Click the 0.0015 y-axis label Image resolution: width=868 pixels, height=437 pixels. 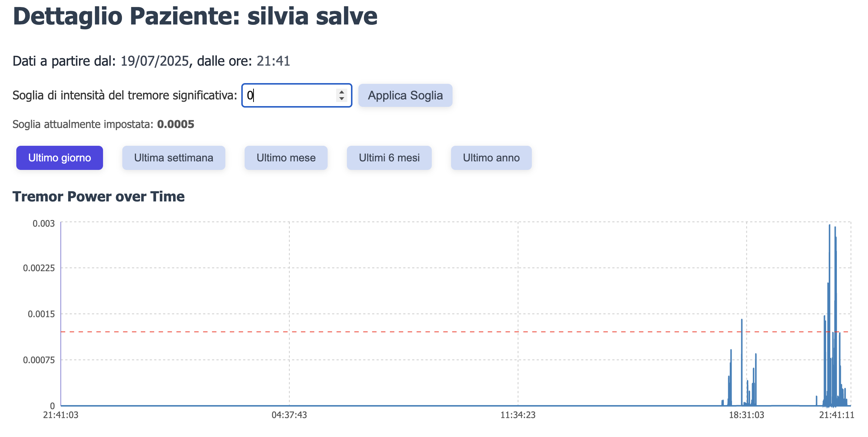pyautogui.click(x=41, y=314)
